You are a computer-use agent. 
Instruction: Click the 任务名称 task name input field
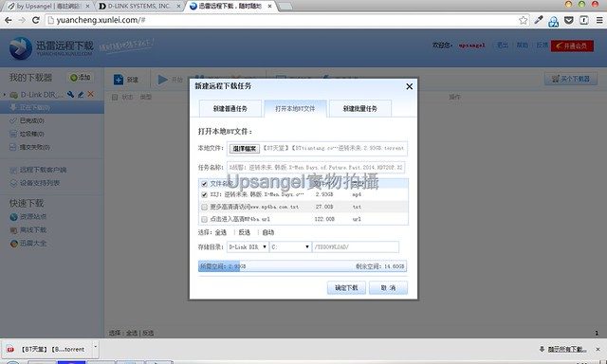point(316,168)
